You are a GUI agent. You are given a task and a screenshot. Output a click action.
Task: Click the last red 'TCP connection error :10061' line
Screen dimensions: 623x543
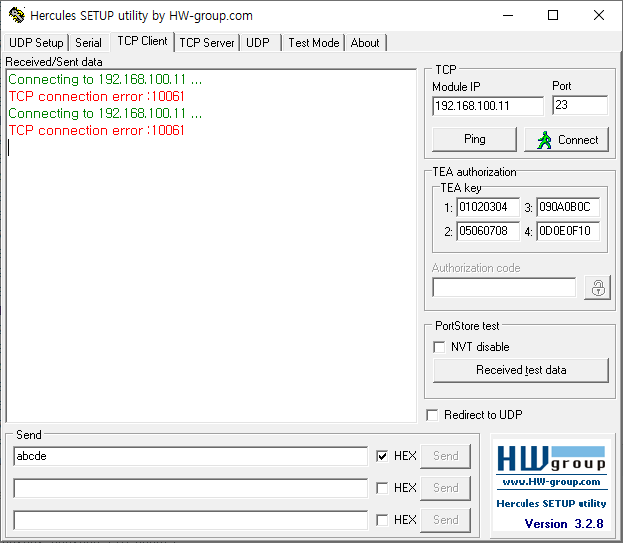coord(97,130)
